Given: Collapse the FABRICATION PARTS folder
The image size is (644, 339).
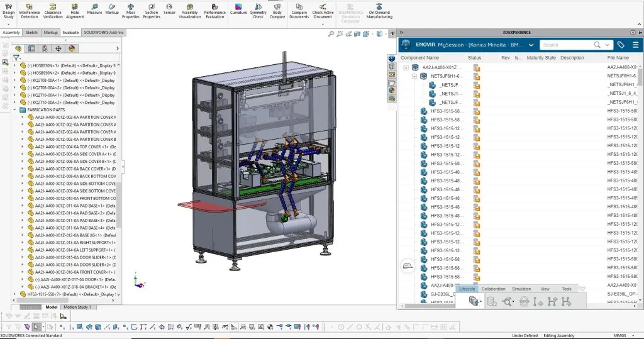Looking at the screenshot, I should (15, 109).
